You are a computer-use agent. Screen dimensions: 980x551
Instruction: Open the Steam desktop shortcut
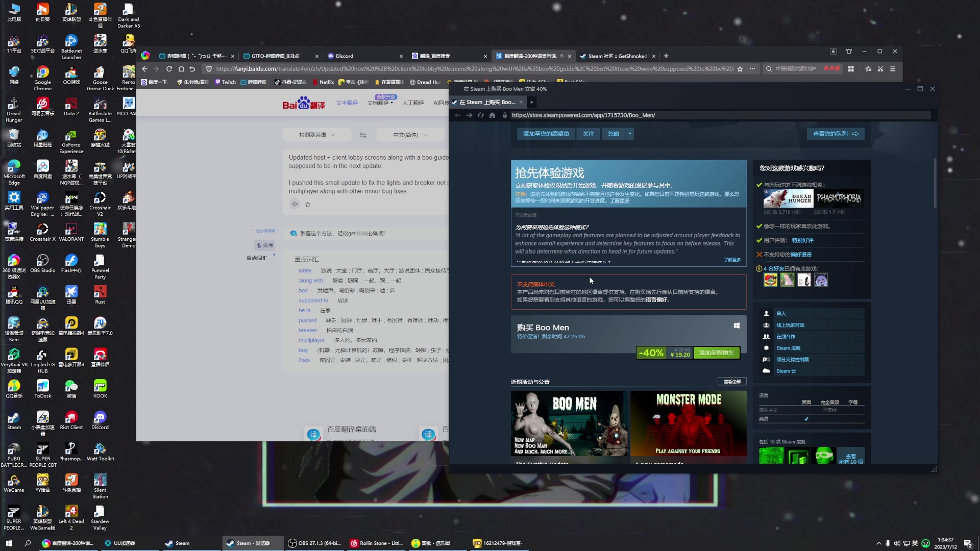click(x=14, y=420)
